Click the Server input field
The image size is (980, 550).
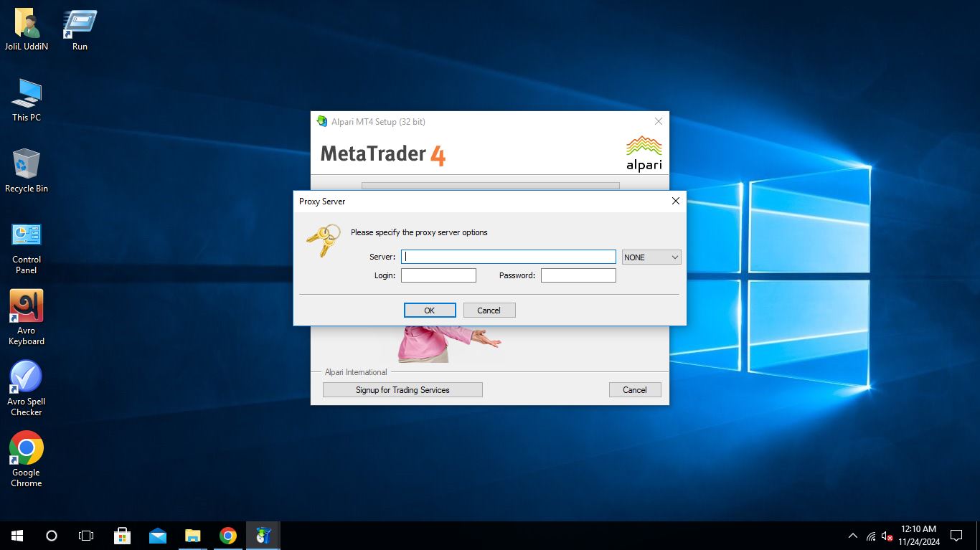click(x=509, y=257)
